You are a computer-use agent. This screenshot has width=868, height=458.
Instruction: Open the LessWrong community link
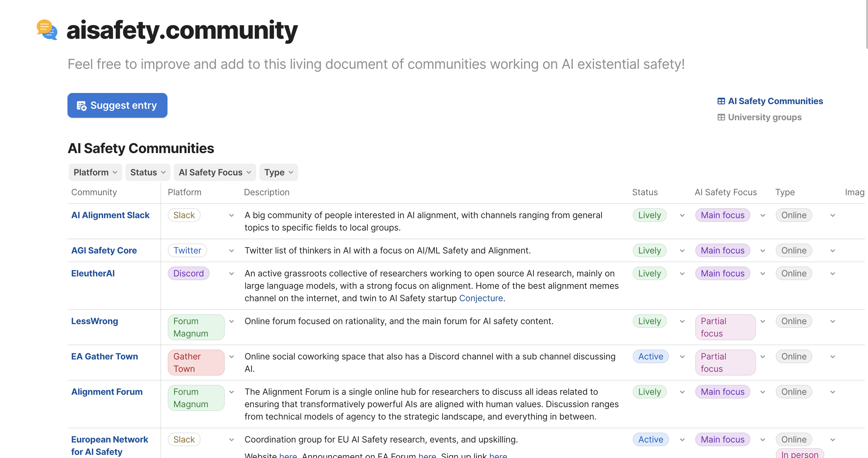(x=94, y=321)
